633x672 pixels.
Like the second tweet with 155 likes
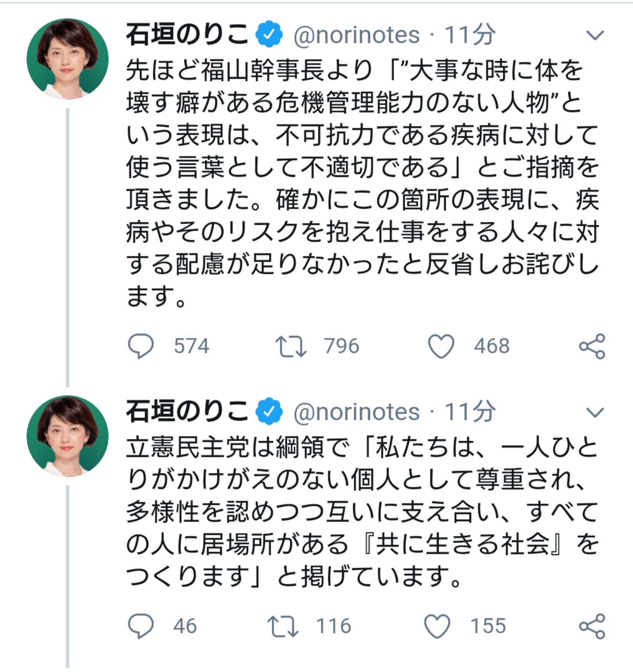pyautogui.click(x=437, y=626)
